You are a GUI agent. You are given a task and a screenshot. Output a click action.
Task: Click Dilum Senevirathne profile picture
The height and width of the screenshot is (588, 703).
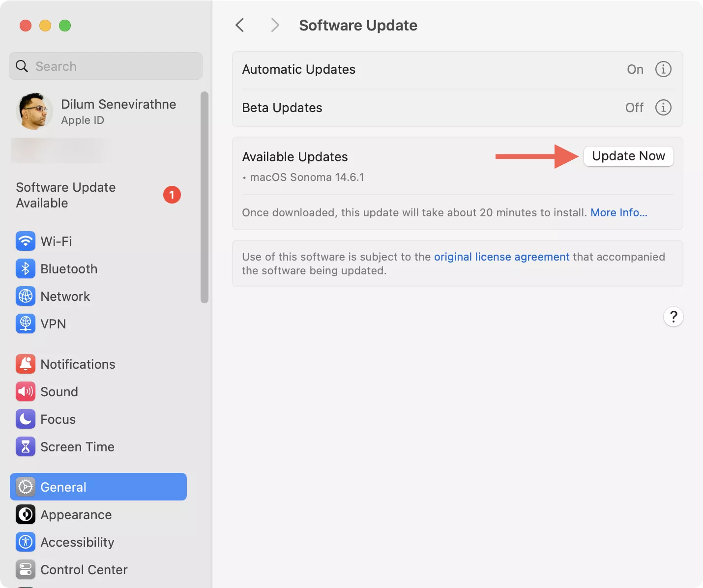(34, 111)
